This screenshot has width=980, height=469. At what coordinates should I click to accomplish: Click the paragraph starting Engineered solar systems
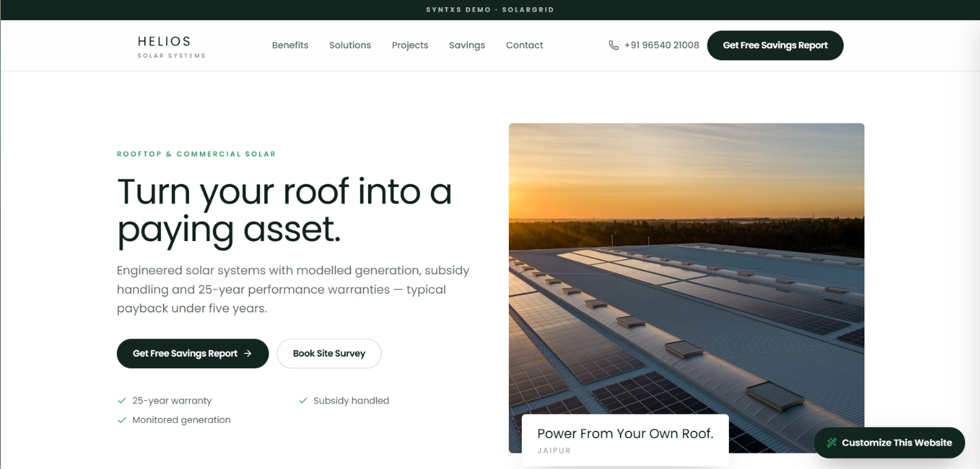(x=293, y=289)
